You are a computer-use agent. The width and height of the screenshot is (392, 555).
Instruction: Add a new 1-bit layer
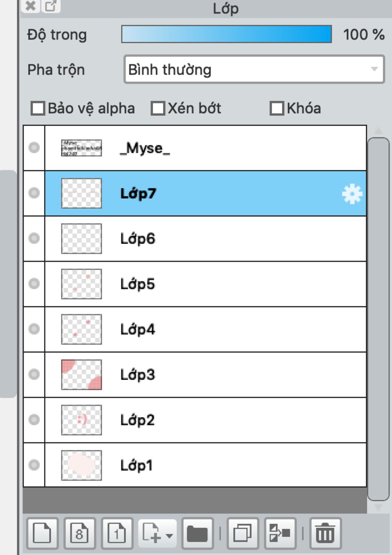(117, 533)
